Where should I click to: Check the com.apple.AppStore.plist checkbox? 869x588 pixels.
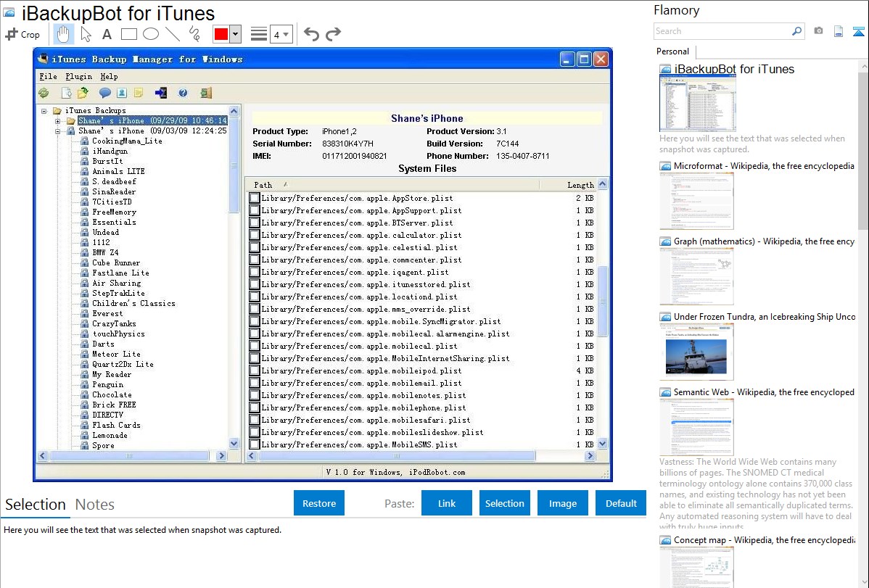[x=255, y=198]
